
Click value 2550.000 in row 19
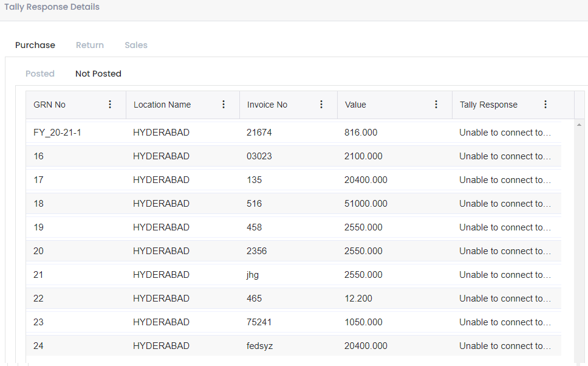click(x=363, y=227)
